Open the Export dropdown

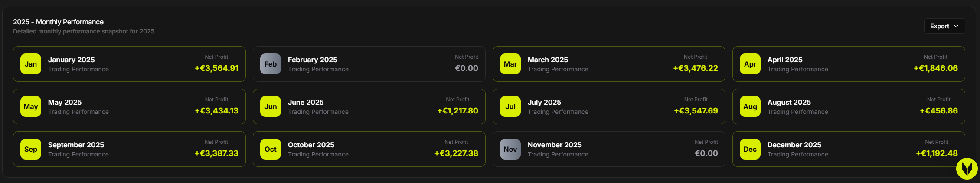coord(944,26)
